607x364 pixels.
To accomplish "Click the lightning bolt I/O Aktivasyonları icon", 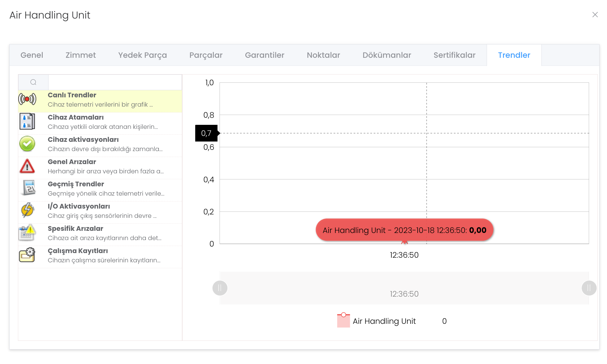I will pos(27,210).
